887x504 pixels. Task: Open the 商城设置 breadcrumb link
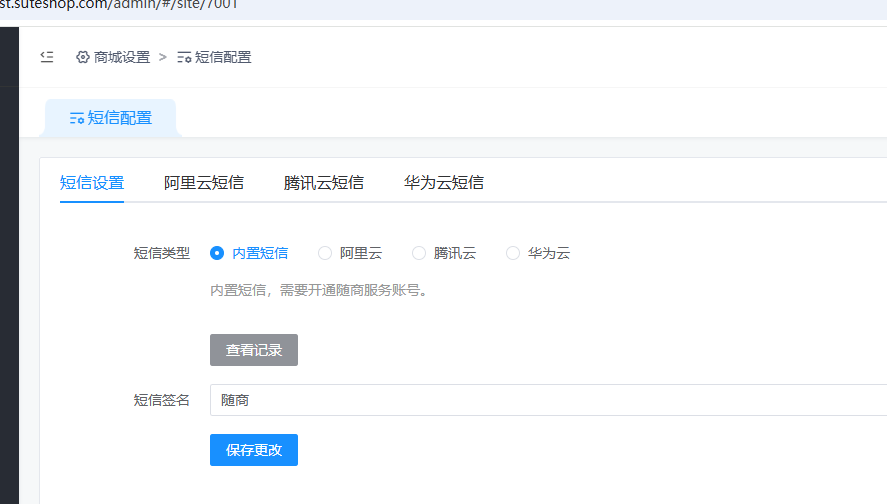(x=122, y=57)
